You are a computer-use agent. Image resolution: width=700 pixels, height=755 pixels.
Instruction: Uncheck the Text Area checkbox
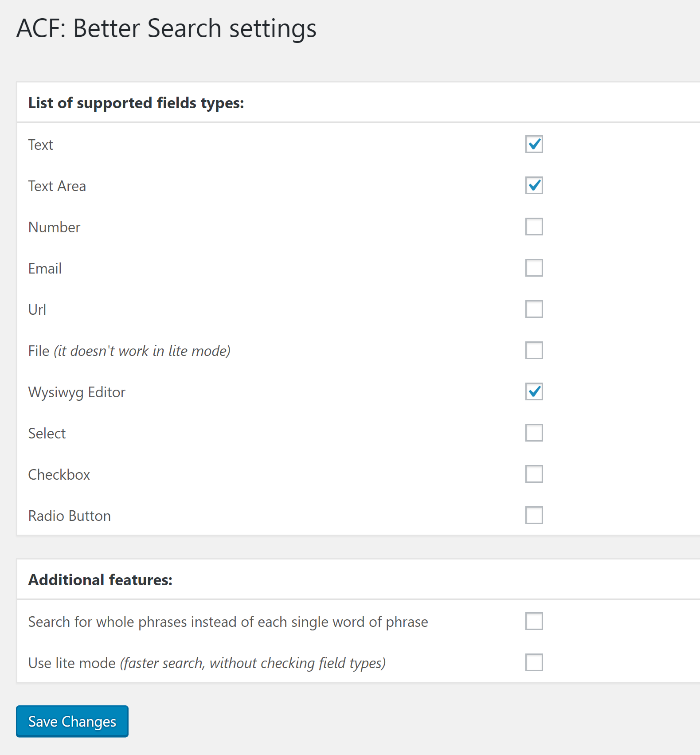[534, 185]
